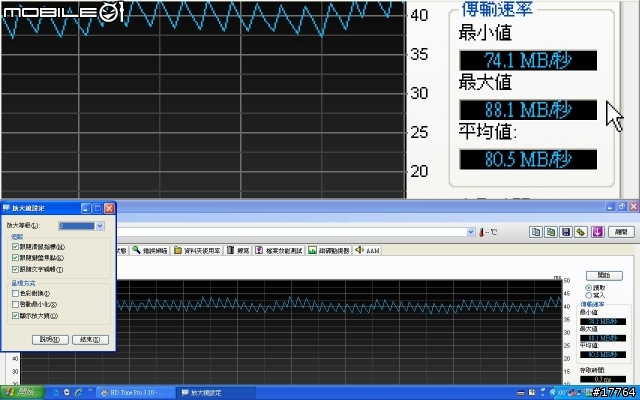640x400 pixels.
Task: Click the minimum 74.1 MB/s value in magnifier view
Action: 528,60
